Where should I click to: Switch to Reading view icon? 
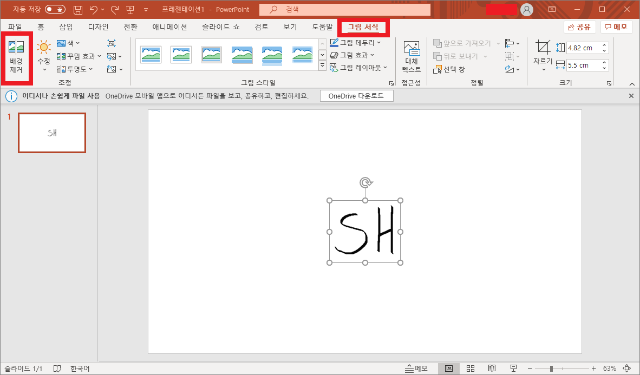(x=492, y=368)
